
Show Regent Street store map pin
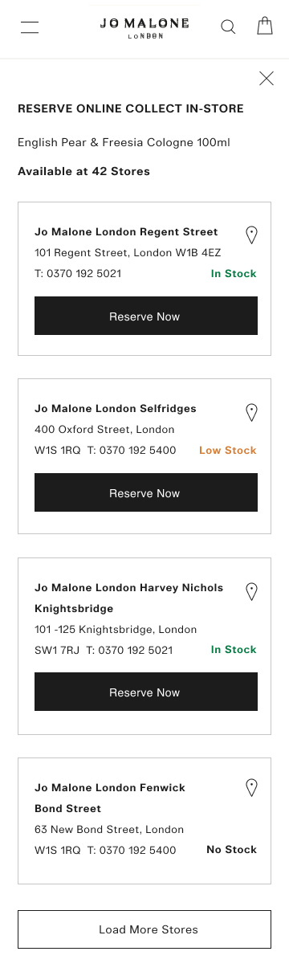tap(251, 235)
